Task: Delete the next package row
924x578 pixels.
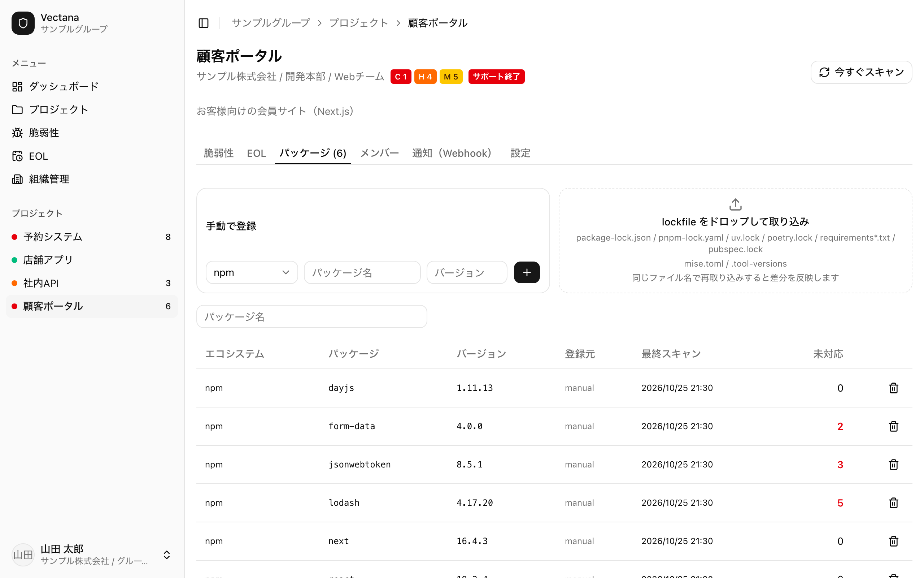Action: (x=893, y=541)
